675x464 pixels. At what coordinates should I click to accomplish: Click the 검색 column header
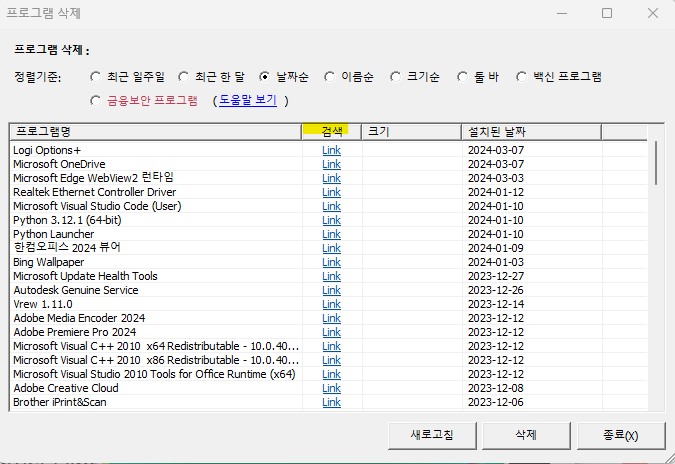click(x=331, y=132)
